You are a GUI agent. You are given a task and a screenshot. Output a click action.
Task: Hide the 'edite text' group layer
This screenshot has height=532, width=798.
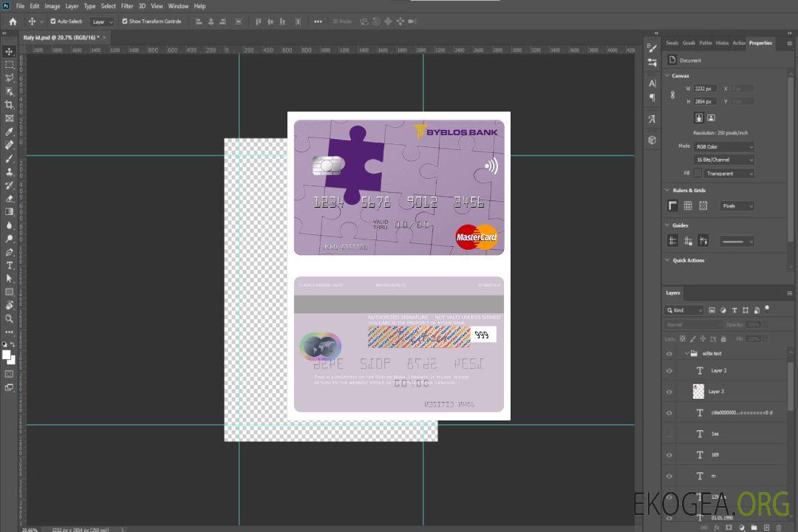[x=669, y=354]
